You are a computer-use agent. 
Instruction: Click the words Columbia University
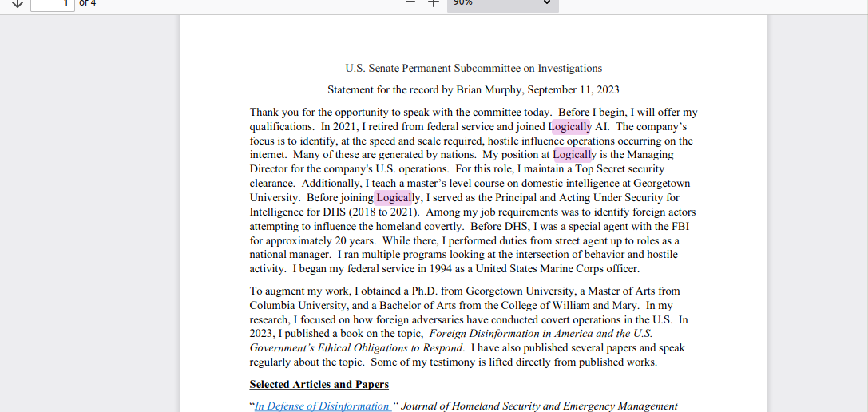[x=299, y=305]
